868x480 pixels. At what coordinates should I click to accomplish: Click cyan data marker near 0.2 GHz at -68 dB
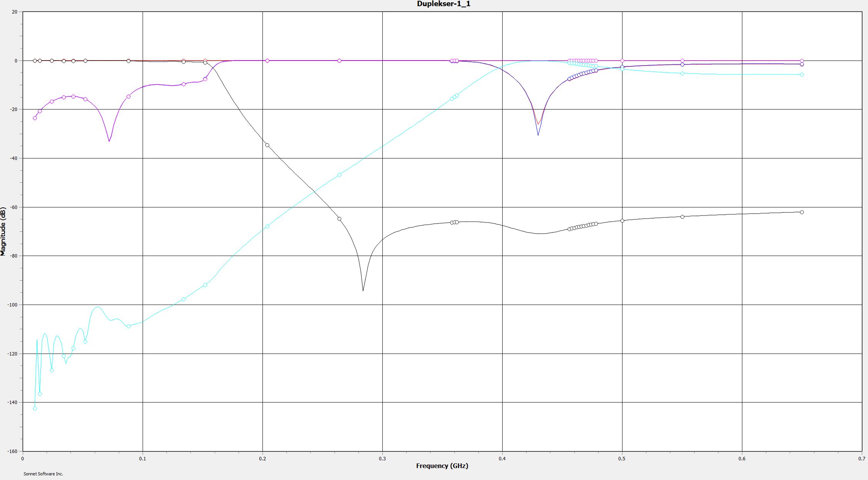pos(267,226)
